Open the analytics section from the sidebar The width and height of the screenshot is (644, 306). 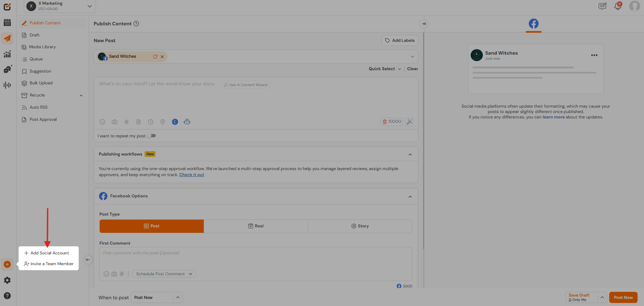pos(7,54)
